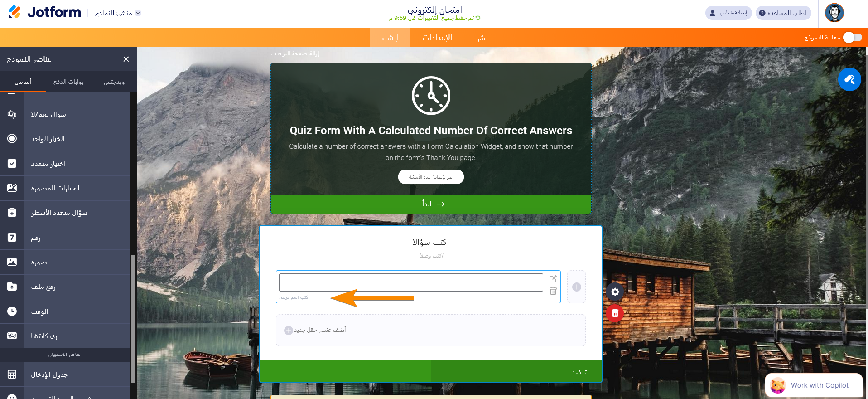The height and width of the screenshot is (399, 868).
Task: Add the الوقت time element
Action: 65,311
